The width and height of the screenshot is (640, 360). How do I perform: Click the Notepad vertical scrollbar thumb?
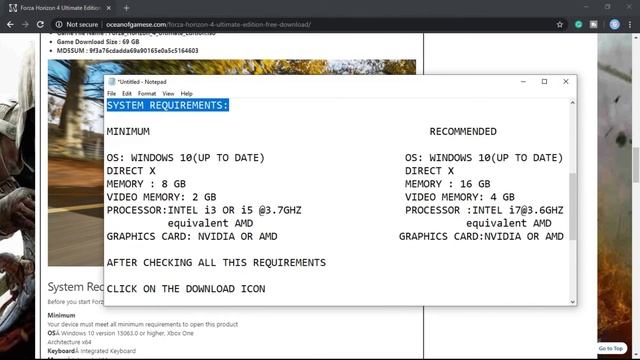click(x=572, y=207)
